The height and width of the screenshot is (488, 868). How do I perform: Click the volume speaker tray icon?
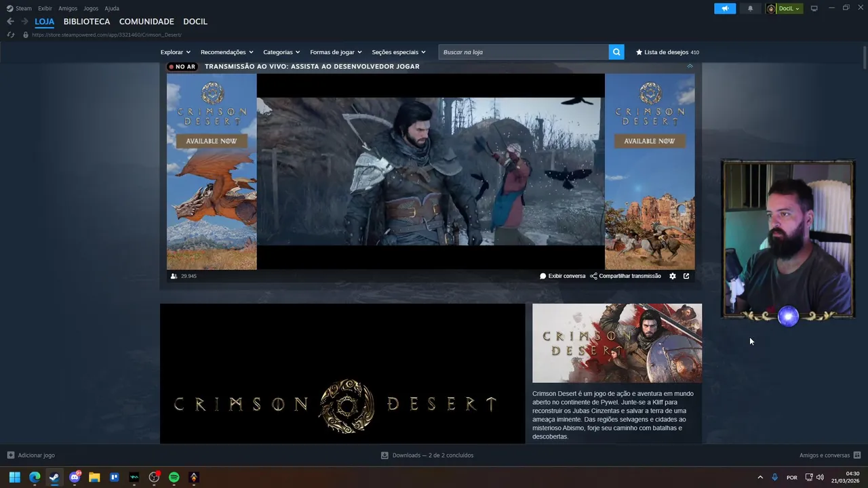coord(820,477)
